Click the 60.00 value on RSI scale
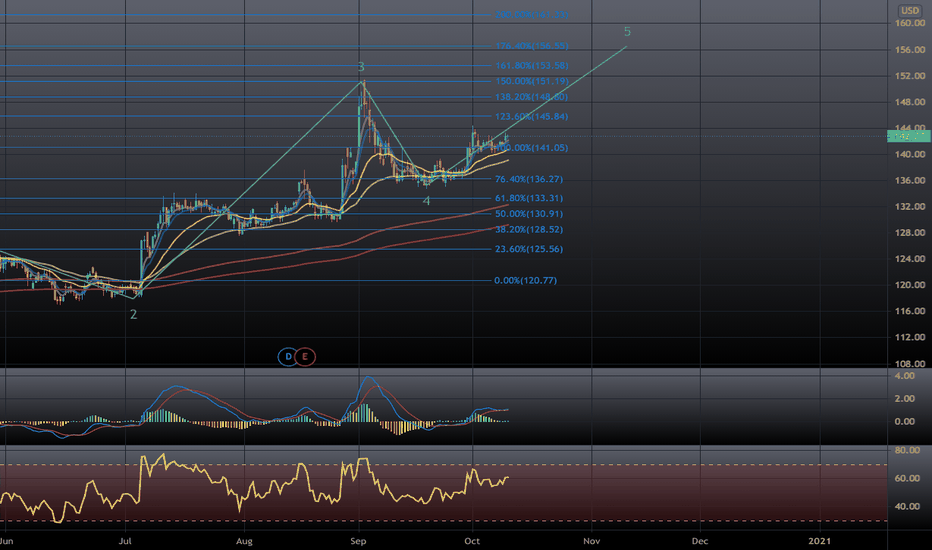Image resolution: width=932 pixels, height=550 pixels. point(907,479)
